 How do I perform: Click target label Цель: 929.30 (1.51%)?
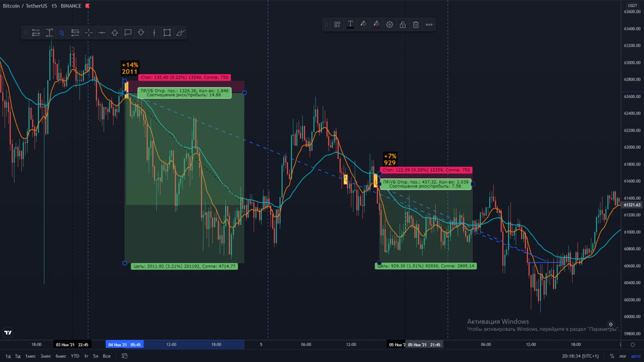coord(426,266)
